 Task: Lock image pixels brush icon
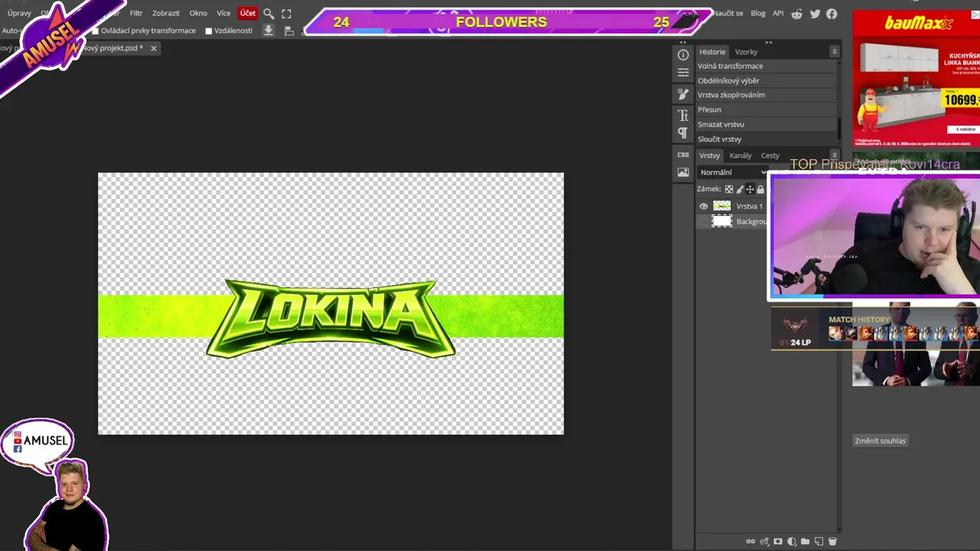point(740,189)
